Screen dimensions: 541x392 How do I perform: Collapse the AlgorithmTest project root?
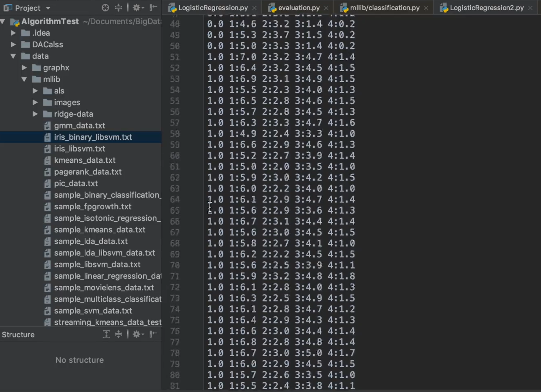[3, 21]
